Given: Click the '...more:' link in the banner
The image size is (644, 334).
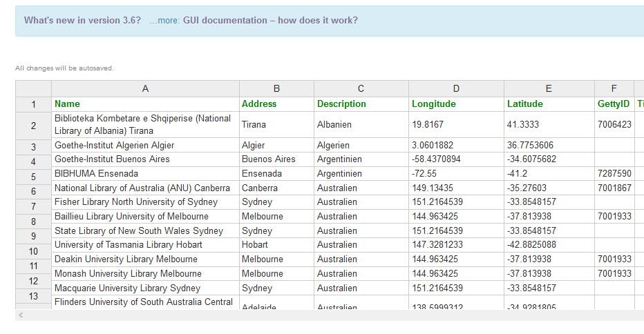Looking at the screenshot, I should click(x=164, y=21).
